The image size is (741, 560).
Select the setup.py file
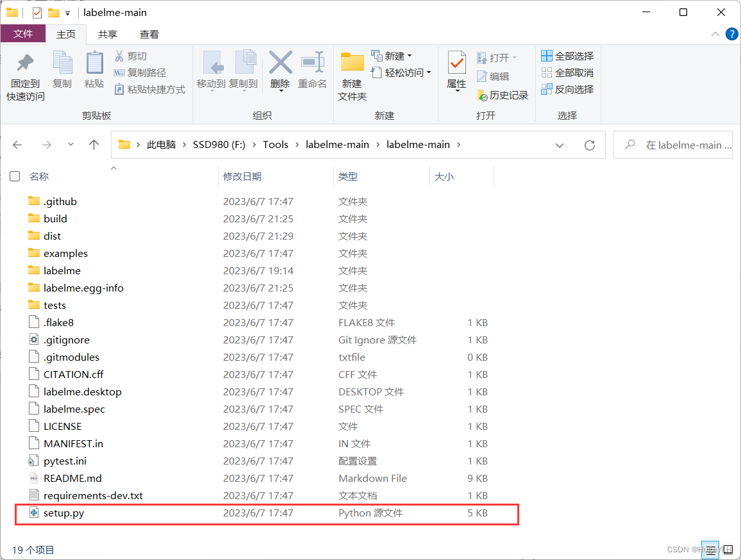[64, 513]
